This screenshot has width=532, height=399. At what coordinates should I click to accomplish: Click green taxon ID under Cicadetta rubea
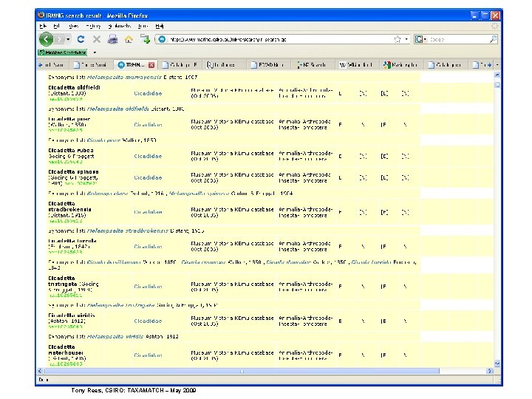tap(66, 162)
